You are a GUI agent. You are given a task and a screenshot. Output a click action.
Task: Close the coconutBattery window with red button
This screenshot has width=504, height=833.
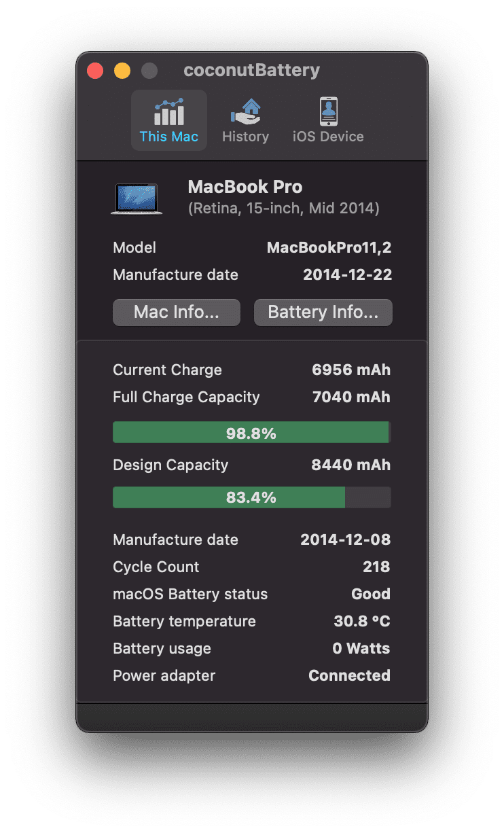click(95, 71)
